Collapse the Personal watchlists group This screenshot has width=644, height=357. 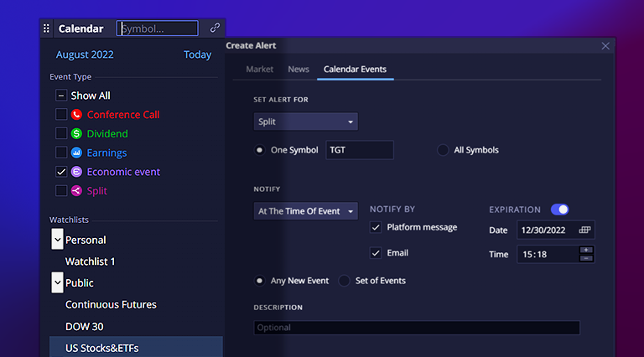57,241
